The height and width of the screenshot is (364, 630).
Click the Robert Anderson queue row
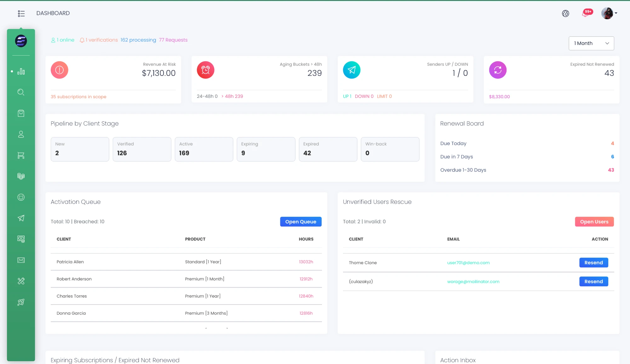186,279
